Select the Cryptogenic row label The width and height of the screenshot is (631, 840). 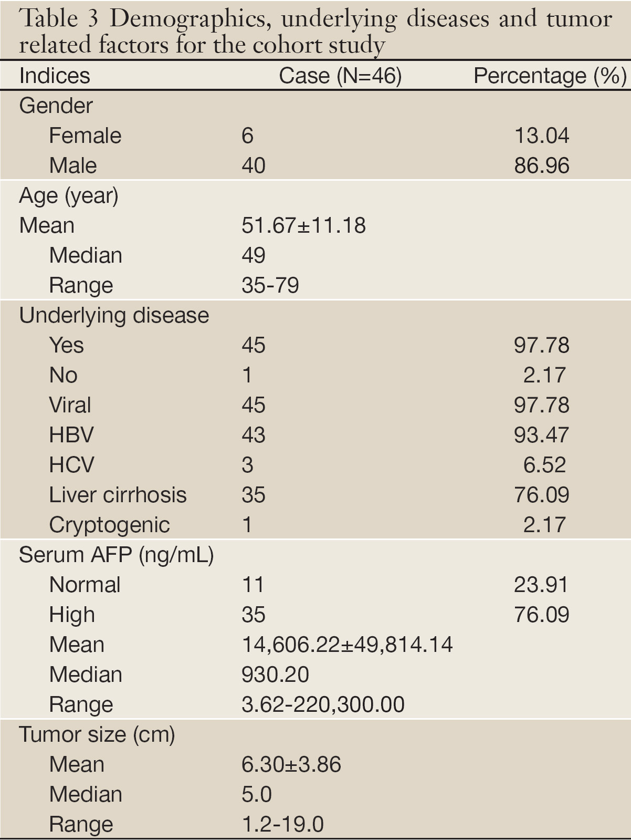[109, 525]
